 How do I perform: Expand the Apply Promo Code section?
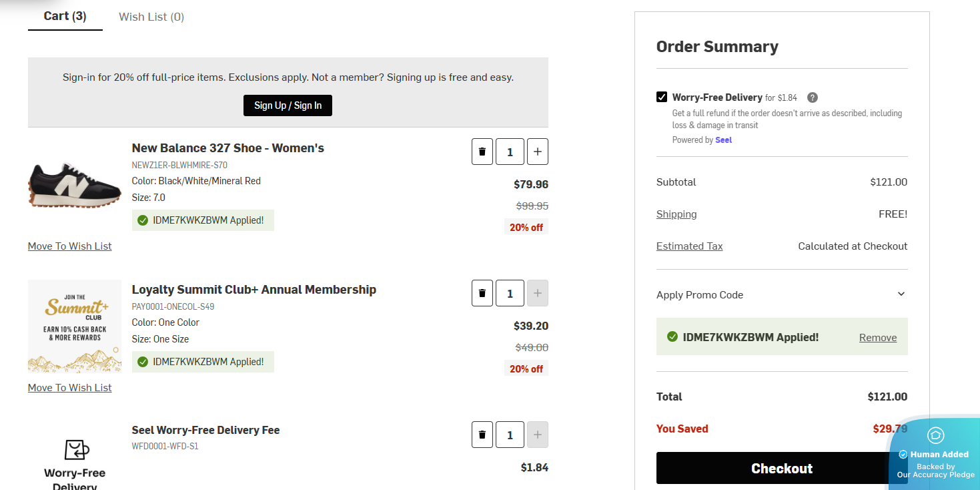coord(901,294)
